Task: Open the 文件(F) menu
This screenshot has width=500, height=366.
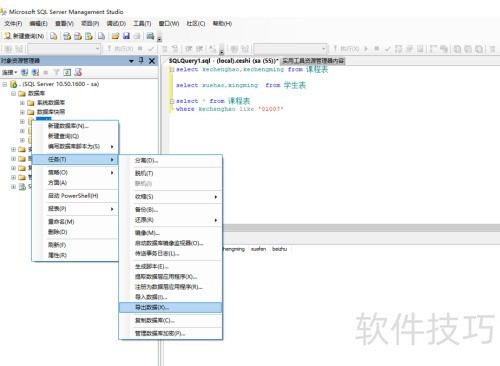Action: [13, 24]
